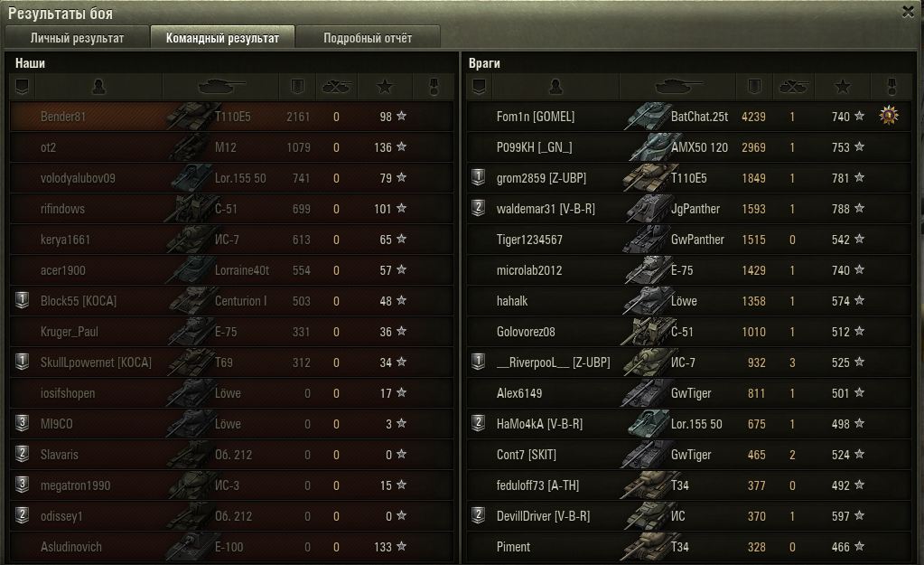
Task: Sort enemies by medals column icon
Action: [x=891, y=87]
